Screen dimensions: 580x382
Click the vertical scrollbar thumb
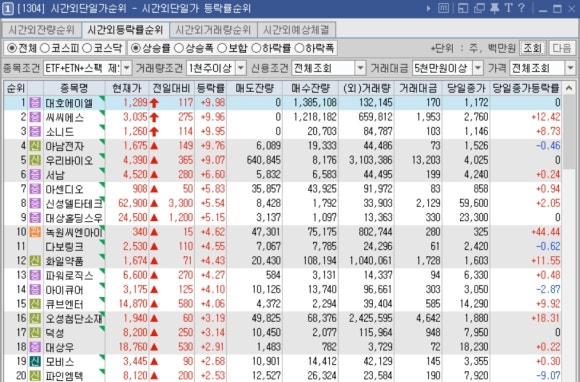click(569, 132)
